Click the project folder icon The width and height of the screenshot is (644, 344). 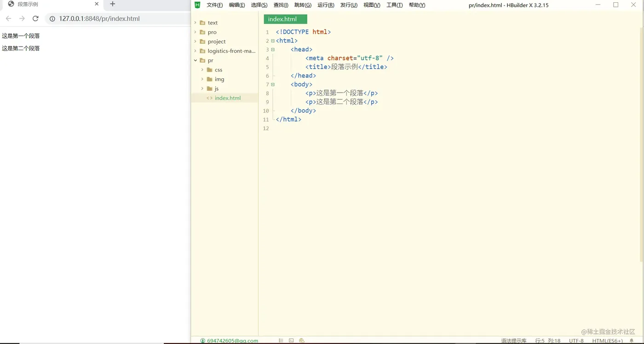[x=202, y=41]
